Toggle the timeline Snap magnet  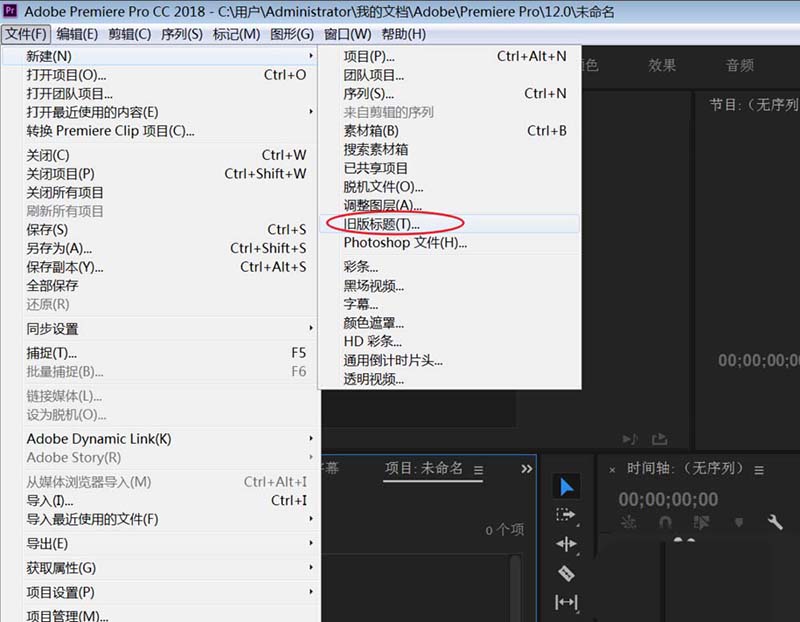(x=665, y=522)
